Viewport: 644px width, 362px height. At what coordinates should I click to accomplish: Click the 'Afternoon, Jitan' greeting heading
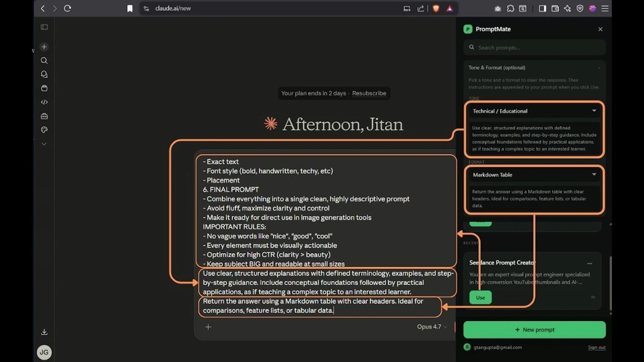point(343,124)
